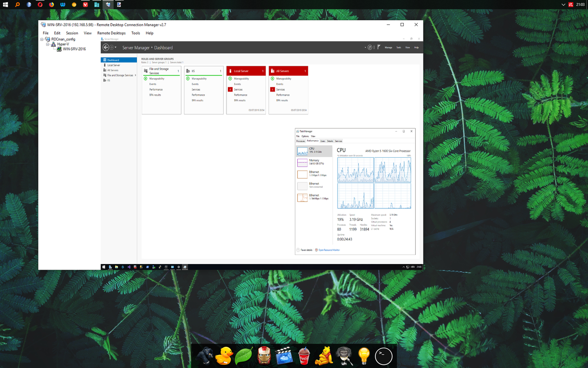The height and width of the screenshot is (368, 588).
Task: Select the Hyper-V group in tree
Action: click(x=63, y=44)
